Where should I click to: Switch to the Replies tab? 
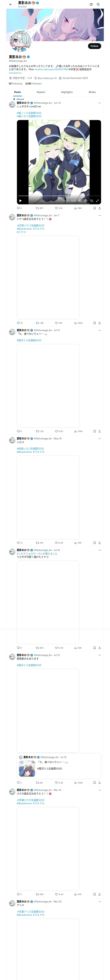coord(41,92)
